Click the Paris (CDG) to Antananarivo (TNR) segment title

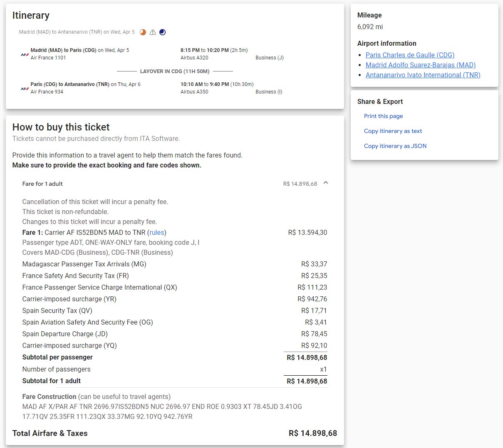(70, 84)
